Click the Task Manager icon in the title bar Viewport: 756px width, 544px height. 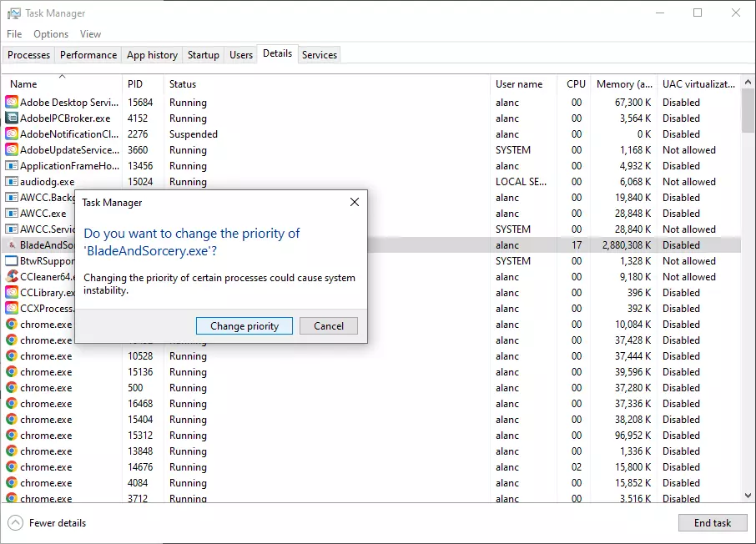(x=14, y=13)
